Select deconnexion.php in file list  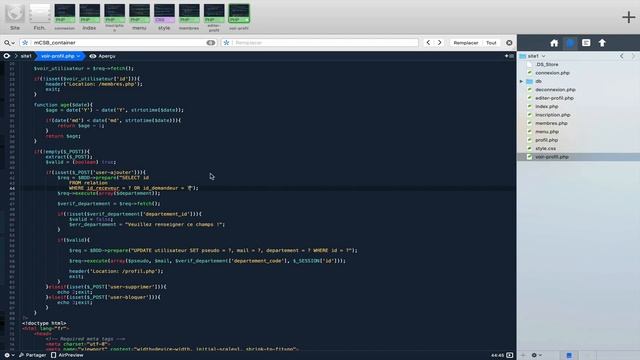[578, 89]
